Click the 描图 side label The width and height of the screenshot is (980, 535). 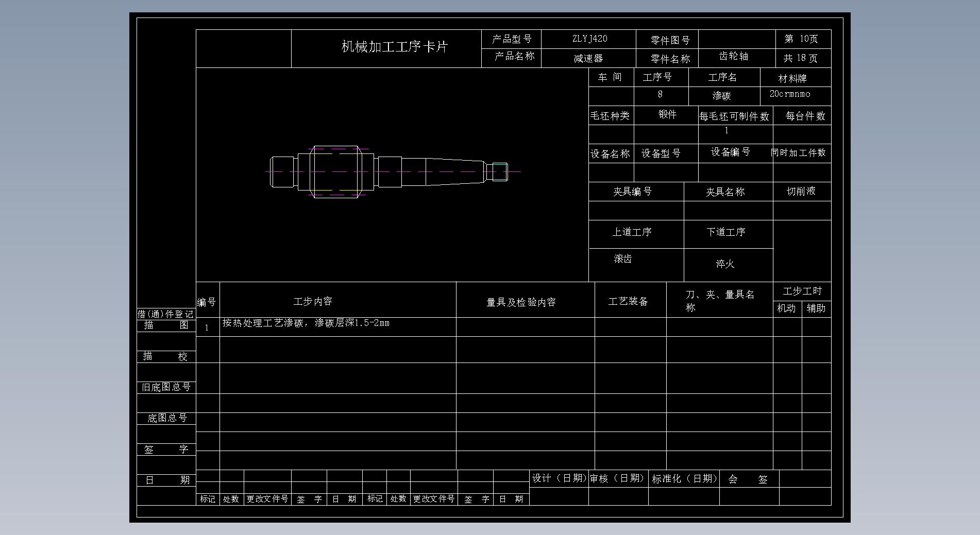click(166, 325)
